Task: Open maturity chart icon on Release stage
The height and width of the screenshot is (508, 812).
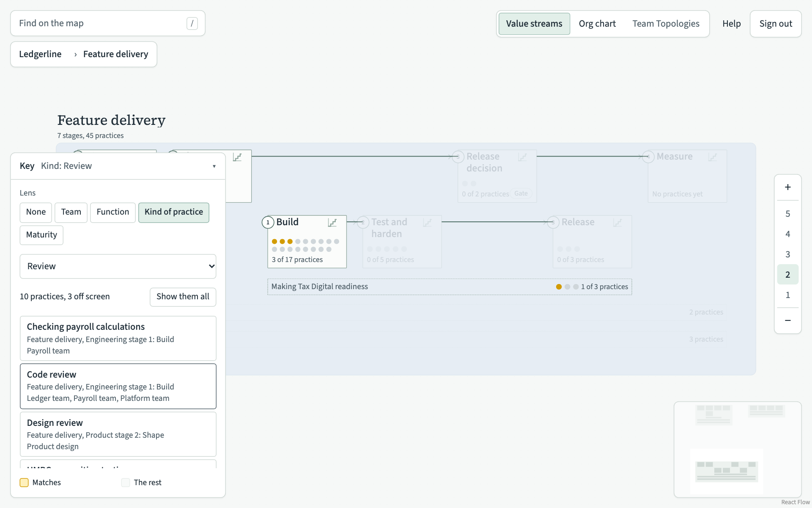Action: [618, 223]
